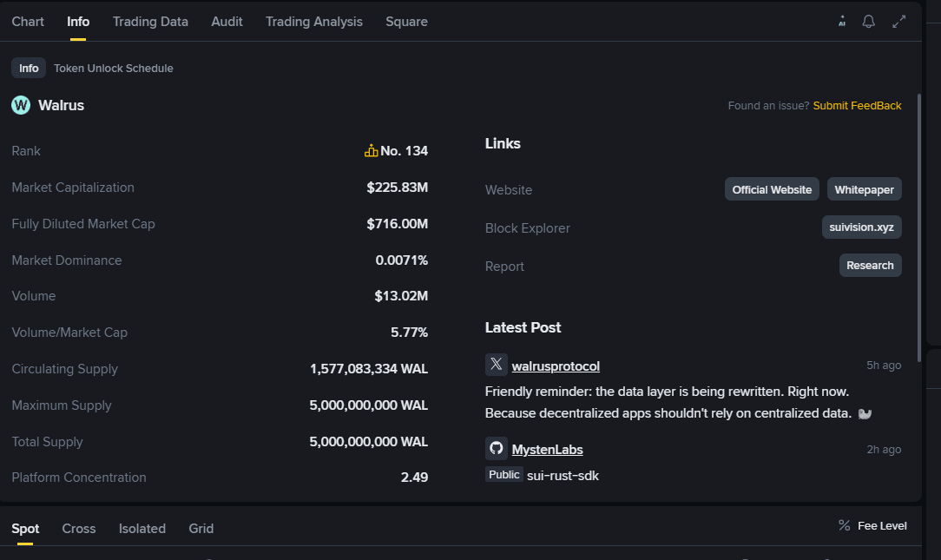Viewport: 941px width, 560px height.
Task: Switch to the Chart tab
Action: click(x=28, y=22)
